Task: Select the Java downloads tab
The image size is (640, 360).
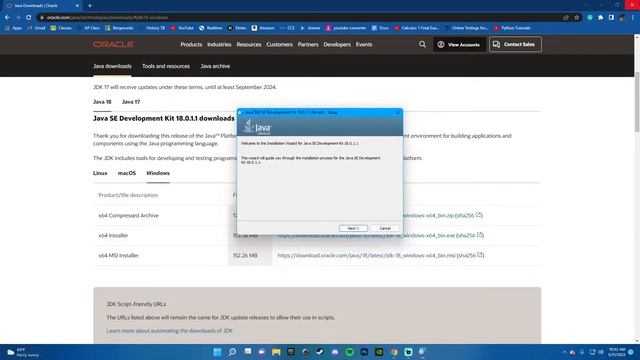Action: point(112,66)
